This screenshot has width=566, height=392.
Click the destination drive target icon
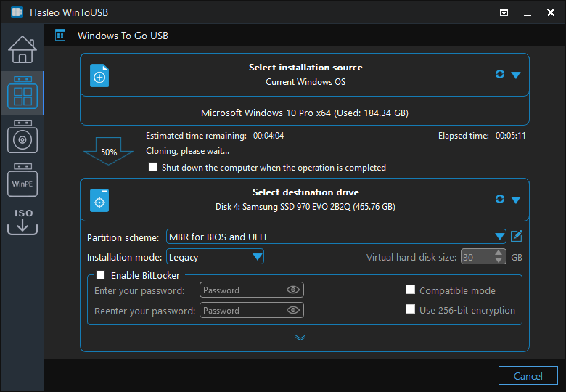pyautogui.click(x=99, y=200)
